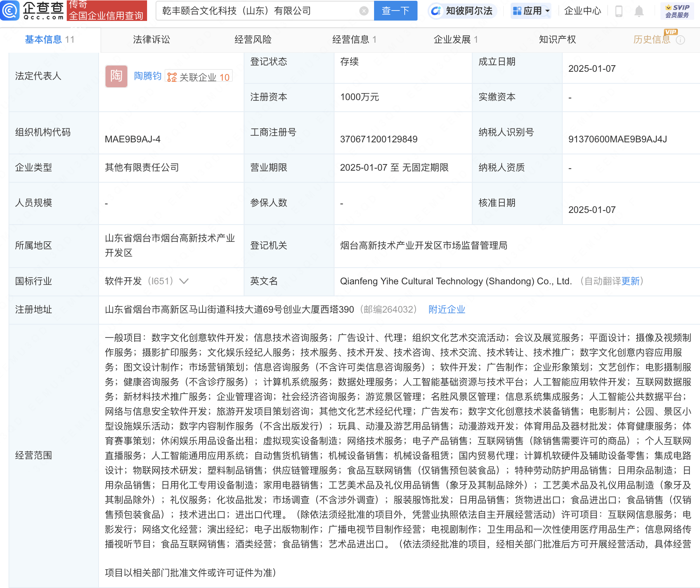Switch to the 企业发展 tab
This screenshot has width=700, height=588.
pos(456,40)
